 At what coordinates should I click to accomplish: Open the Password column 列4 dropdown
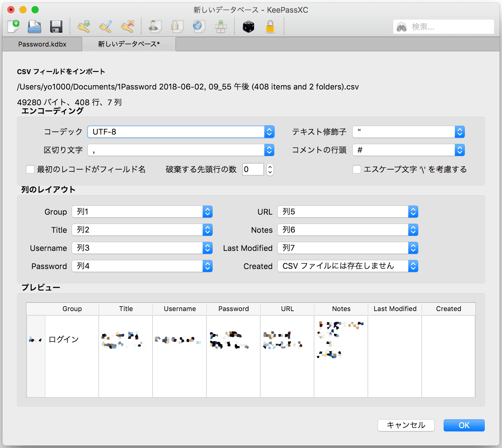(x=142, y=266)
